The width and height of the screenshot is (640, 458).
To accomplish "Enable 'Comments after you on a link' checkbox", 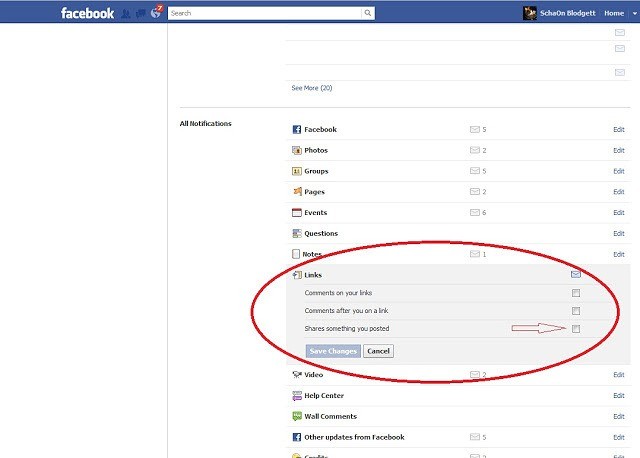I will pyautogui.click(x=575, y=311).
